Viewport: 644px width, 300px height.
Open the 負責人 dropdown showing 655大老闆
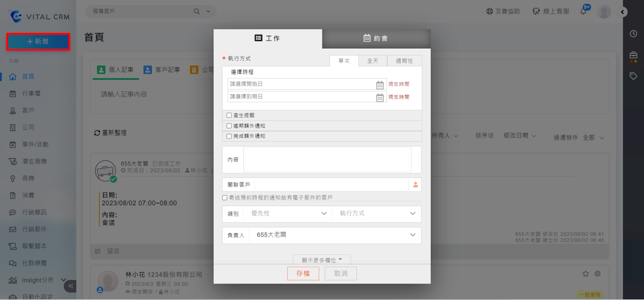[x=334, y=235]
